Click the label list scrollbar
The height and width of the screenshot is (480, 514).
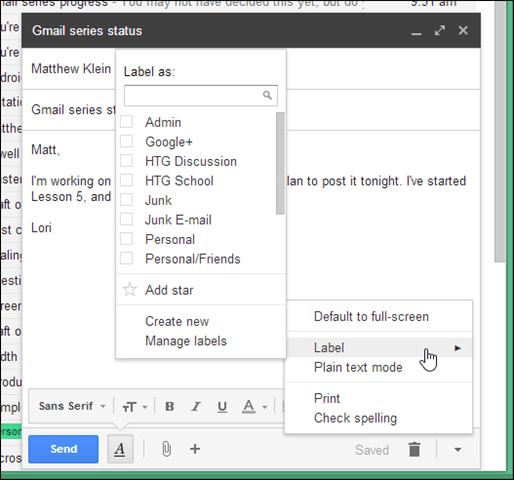[280, 163]
